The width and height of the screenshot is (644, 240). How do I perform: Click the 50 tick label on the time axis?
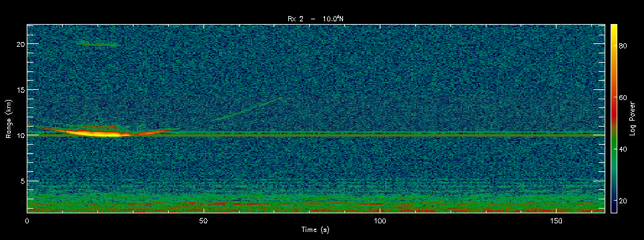(204, 221)
